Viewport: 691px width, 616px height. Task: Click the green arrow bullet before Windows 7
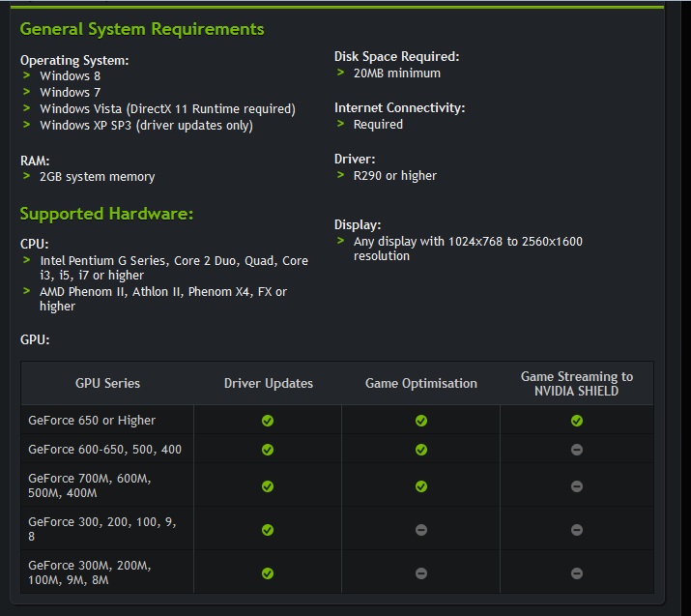(x=26, y=91)
